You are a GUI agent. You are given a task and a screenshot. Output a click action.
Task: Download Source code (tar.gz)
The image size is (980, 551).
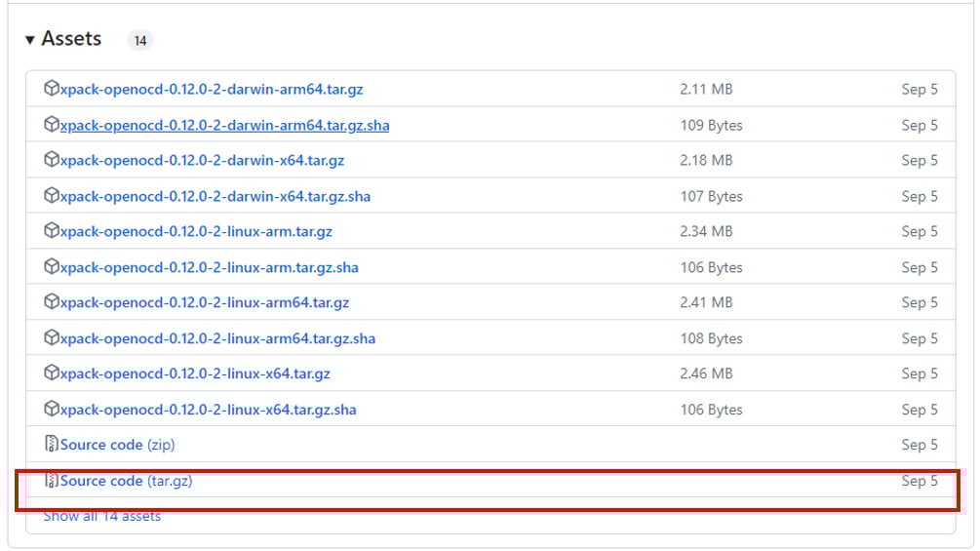click(126, 481)
